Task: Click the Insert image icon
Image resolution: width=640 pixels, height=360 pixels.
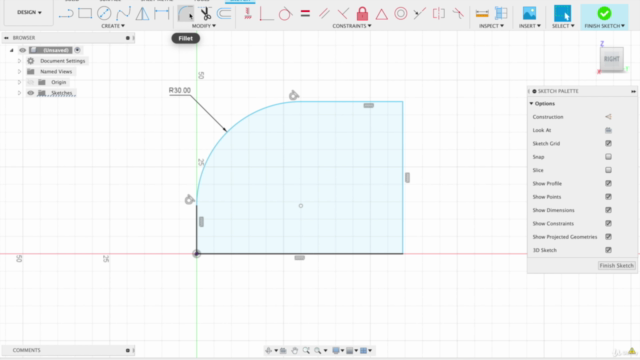Action: pyautogui.click(x=529, y=13)
